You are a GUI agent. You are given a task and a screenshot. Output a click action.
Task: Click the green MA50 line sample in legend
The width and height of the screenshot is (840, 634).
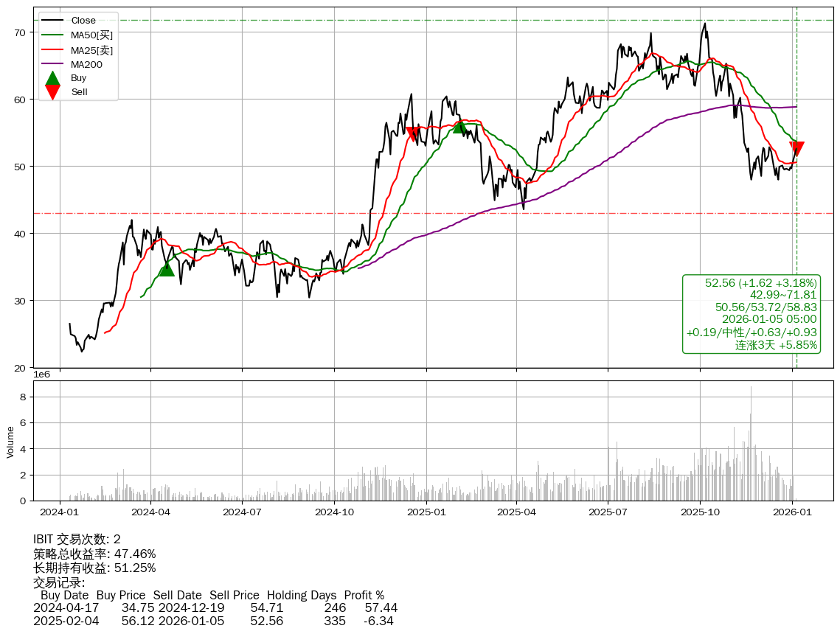(52, 35)
